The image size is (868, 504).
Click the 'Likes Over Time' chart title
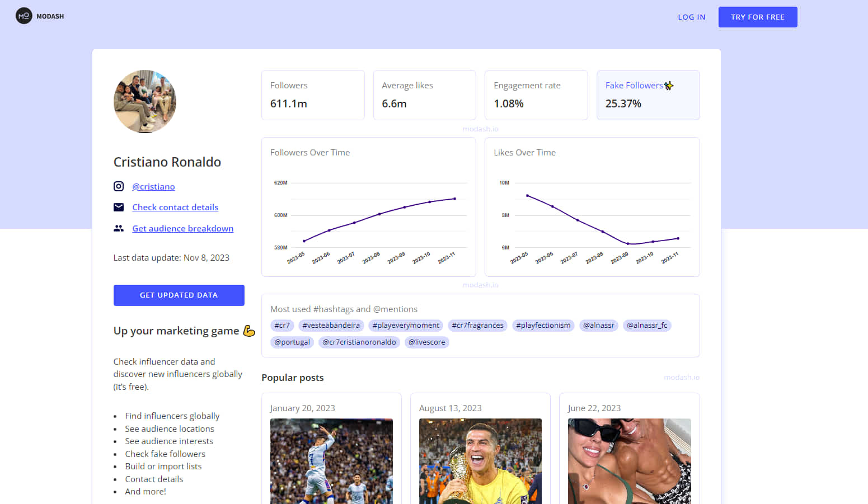tap(524, 152)
